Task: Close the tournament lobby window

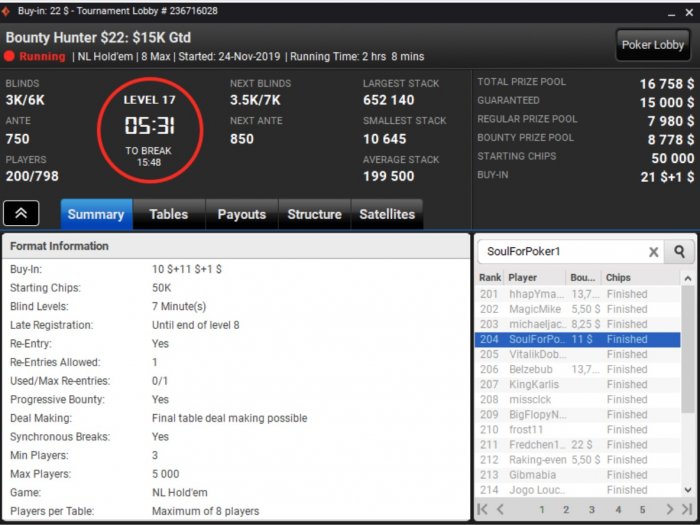Action: tap(689, 12)
